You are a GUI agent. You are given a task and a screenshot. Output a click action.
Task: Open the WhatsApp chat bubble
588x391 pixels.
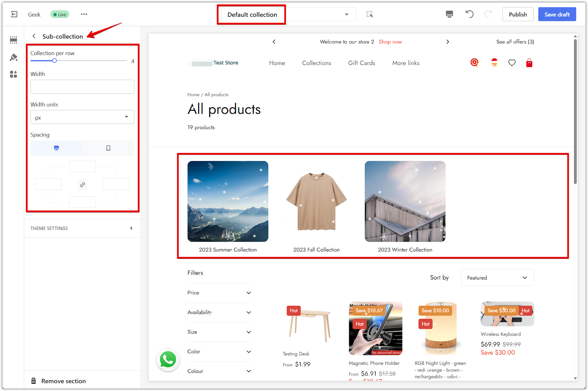click(x=168, y=359)
